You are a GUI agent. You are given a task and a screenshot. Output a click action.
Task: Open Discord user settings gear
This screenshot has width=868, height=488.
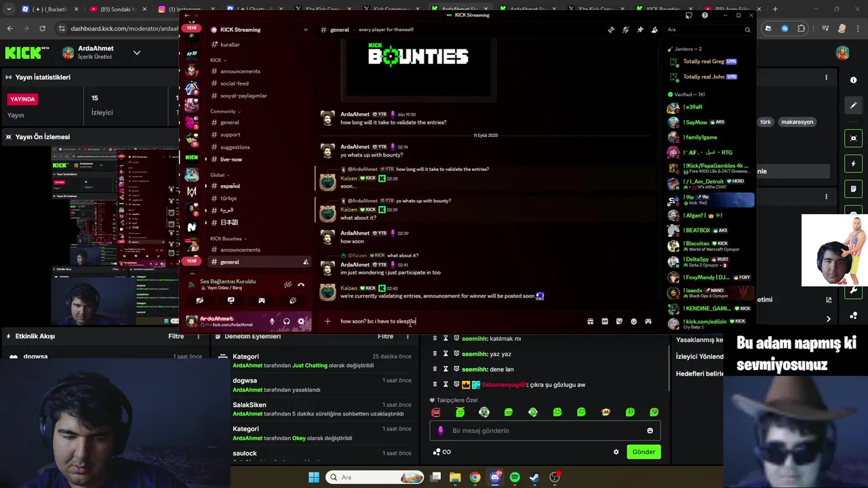(301, 321)
